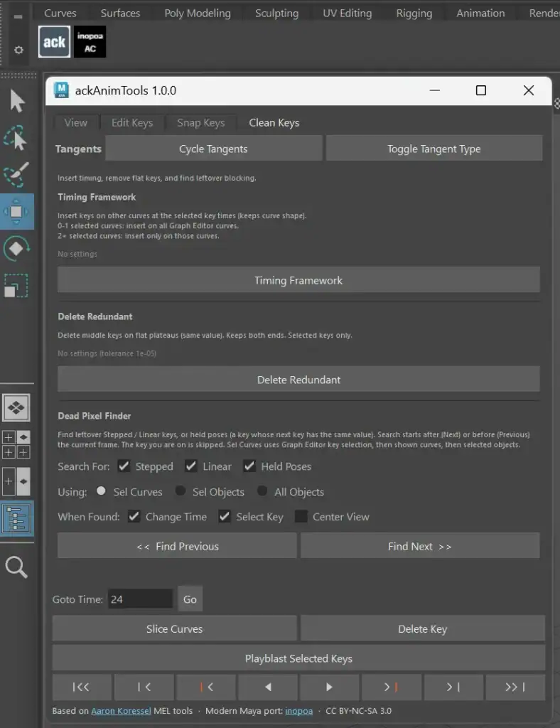
Task: Open the Surfaces shelf tab
Action: pos(120,13)
